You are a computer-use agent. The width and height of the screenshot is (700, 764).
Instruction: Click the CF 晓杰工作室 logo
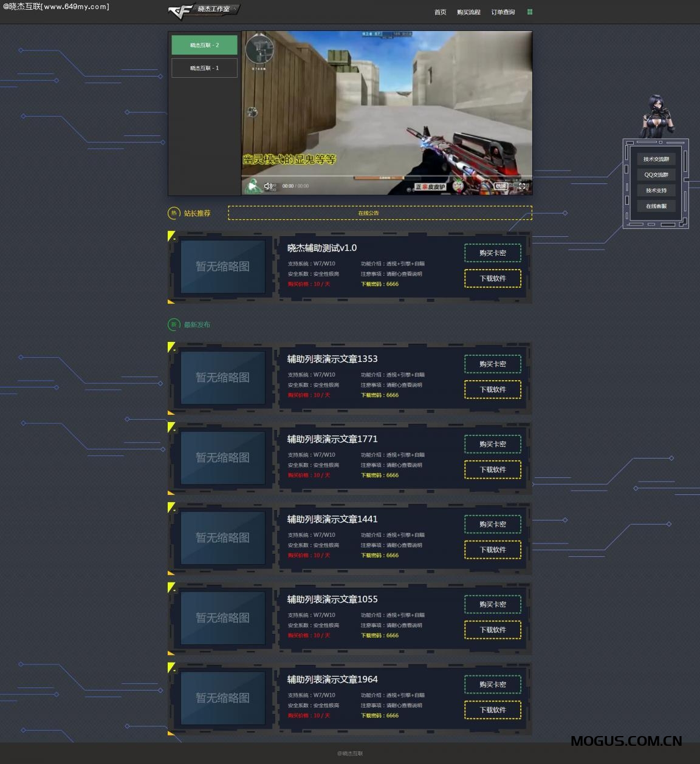(x=203, y=11)
